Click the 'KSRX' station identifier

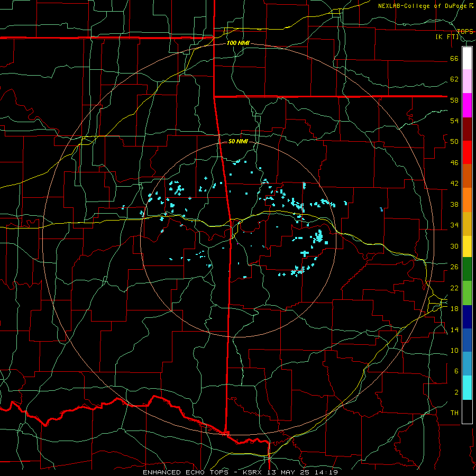(x=253, y=472)
